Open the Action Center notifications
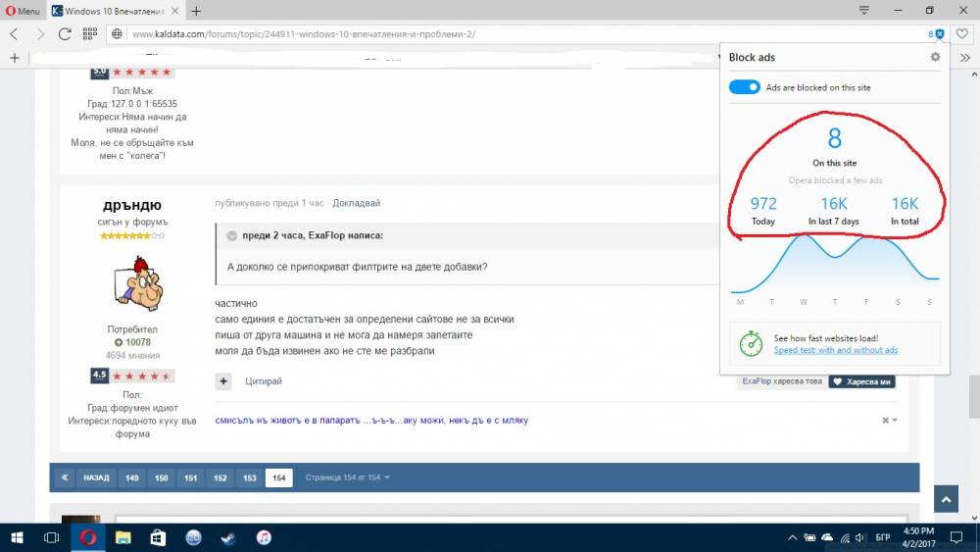The image size is (980, 552). [956, 537]
